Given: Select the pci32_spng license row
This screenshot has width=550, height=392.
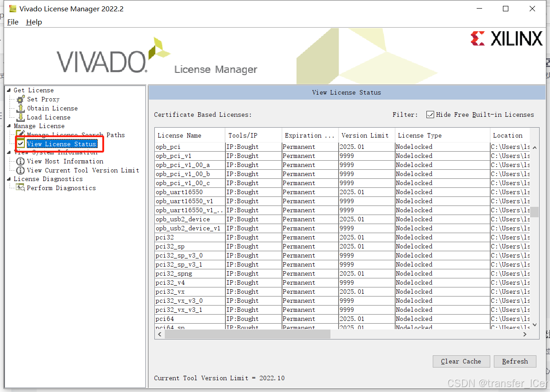Looking at the screenshot, I should pos(342,273).
